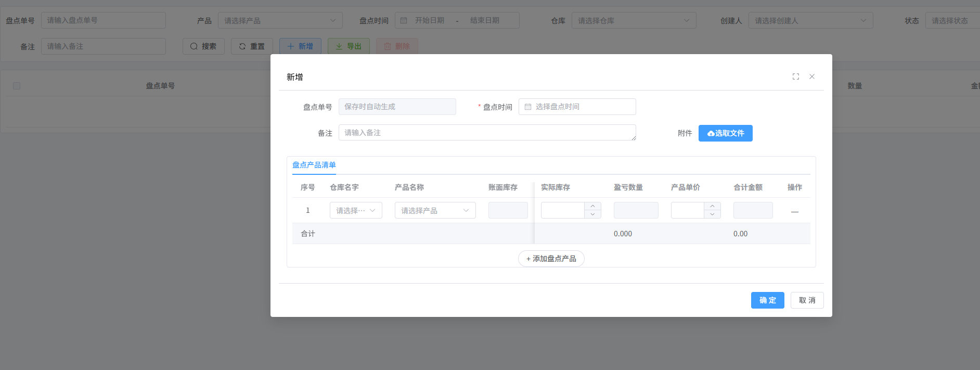Viewport: 980px width, 370px height.
Task: Click the 新增 button in the background toolbar
Action: tap(300, 46)
